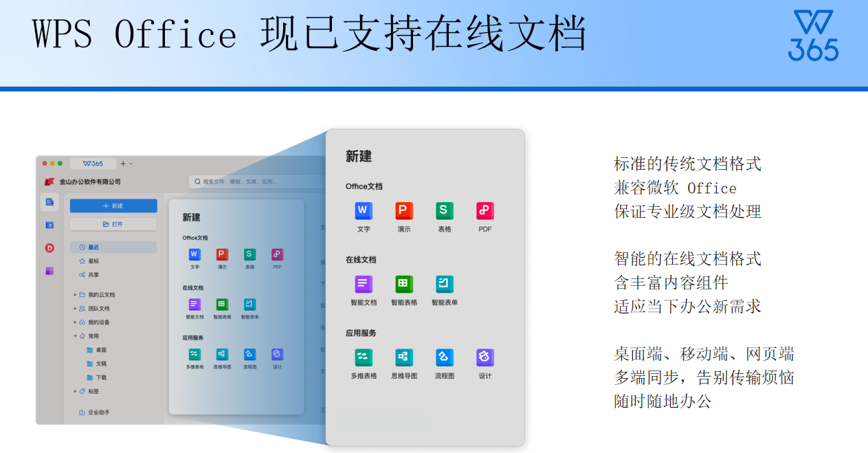Choose the PDF icon in the enlarged 新建 panel
Screen dimensions: 868x453
click(485, 210)
